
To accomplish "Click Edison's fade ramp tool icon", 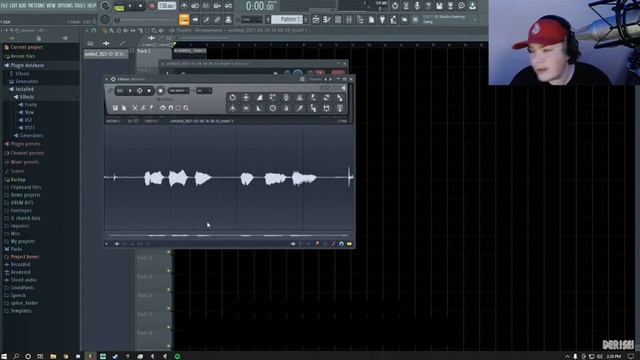I will coord(260,98).
